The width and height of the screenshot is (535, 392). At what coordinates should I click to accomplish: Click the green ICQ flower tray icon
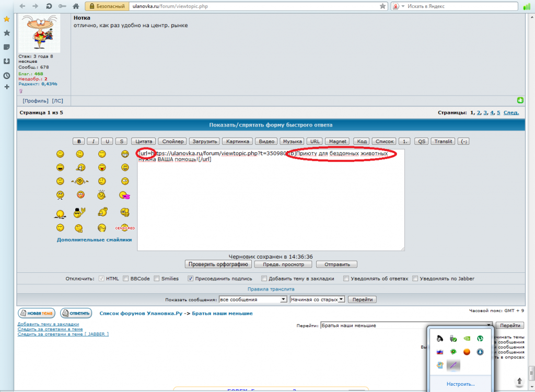pos(453,352)
